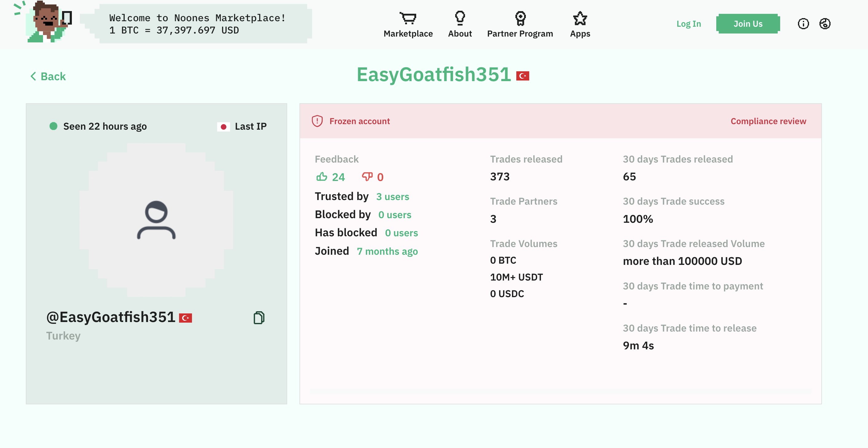Click the Apps star icon
The image size is (868, 448).
point(580,18)
